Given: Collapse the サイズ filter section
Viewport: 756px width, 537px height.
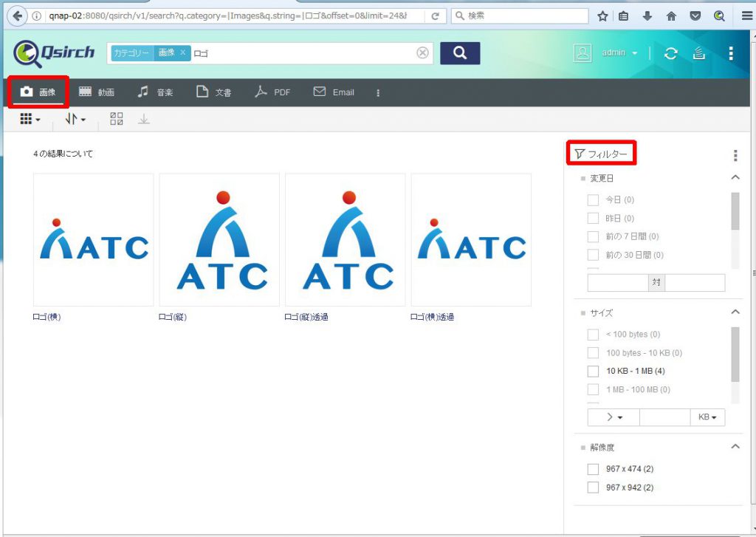Looking at the screenshot, I should (x=735, y=312).
